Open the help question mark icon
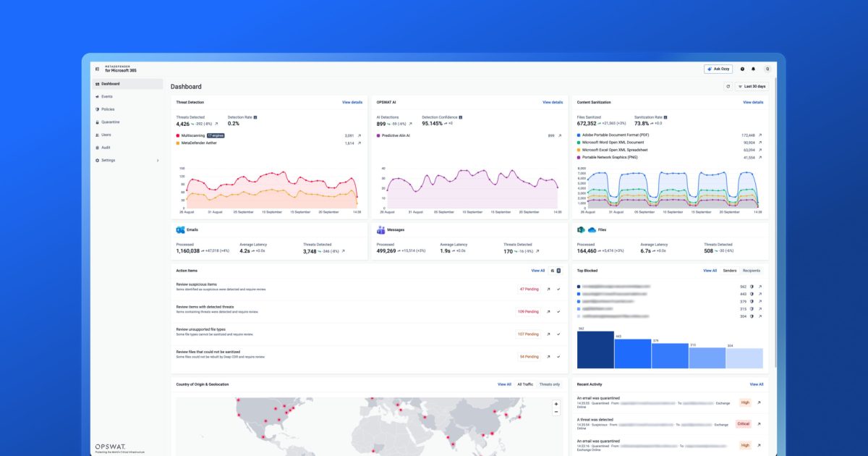The height and width of the screenshot is (456, 868). coord(742,69)
